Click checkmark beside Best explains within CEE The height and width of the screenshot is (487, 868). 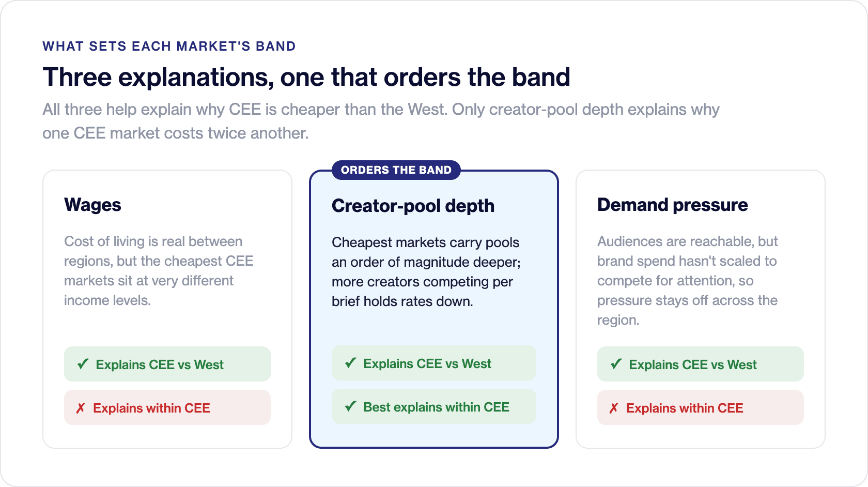tap(350, 406)
